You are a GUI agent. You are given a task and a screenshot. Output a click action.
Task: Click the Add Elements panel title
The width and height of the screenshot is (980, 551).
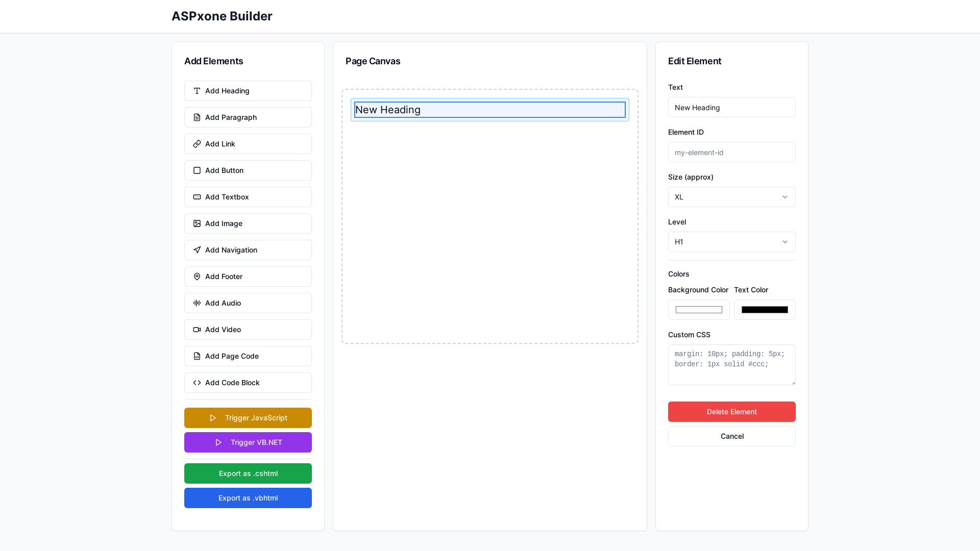click(213, 61)
